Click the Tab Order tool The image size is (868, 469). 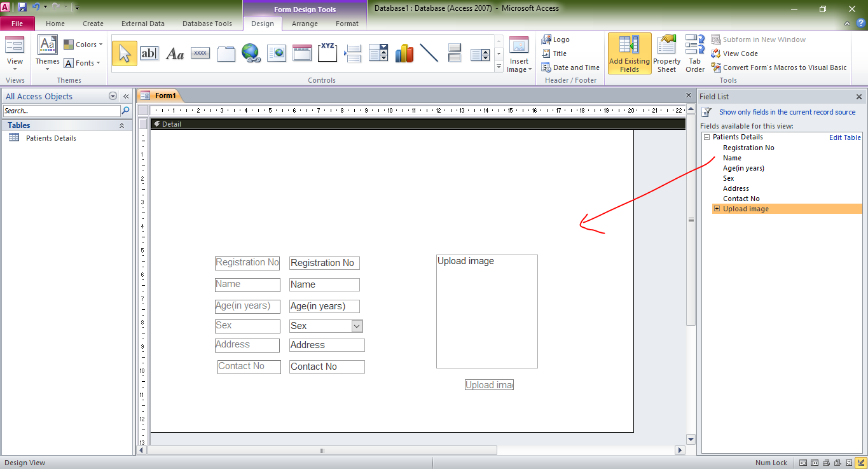tap(694, 53)
